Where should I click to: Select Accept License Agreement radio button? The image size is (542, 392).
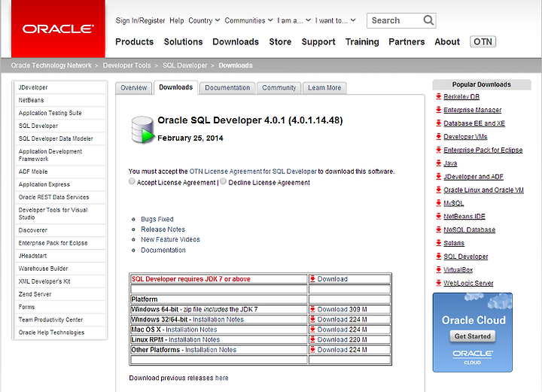pyautogui.click(x=132, y=181)
